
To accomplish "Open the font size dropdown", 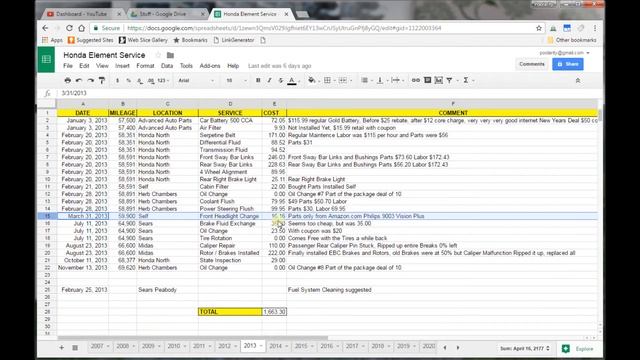I will tap(236, 80).
